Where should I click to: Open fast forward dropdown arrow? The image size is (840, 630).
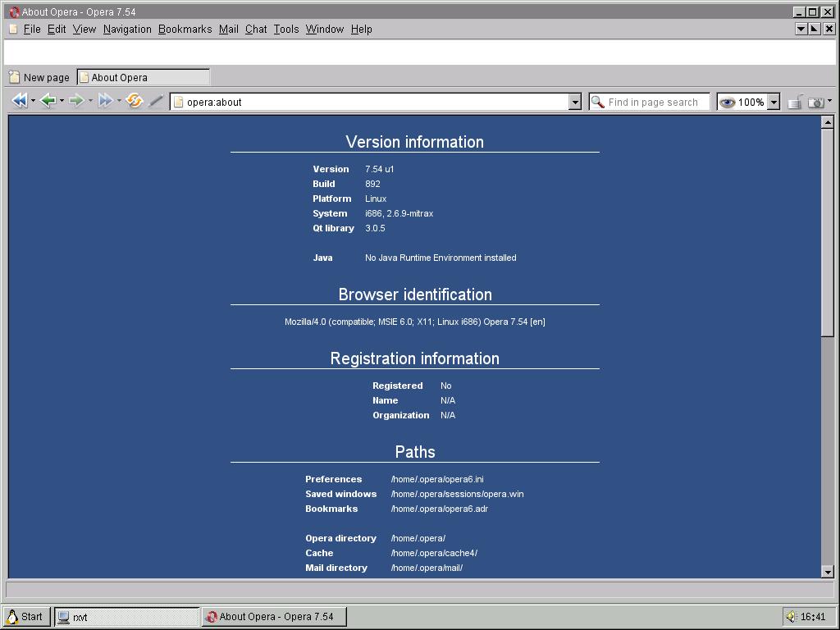tap(119, 101)
